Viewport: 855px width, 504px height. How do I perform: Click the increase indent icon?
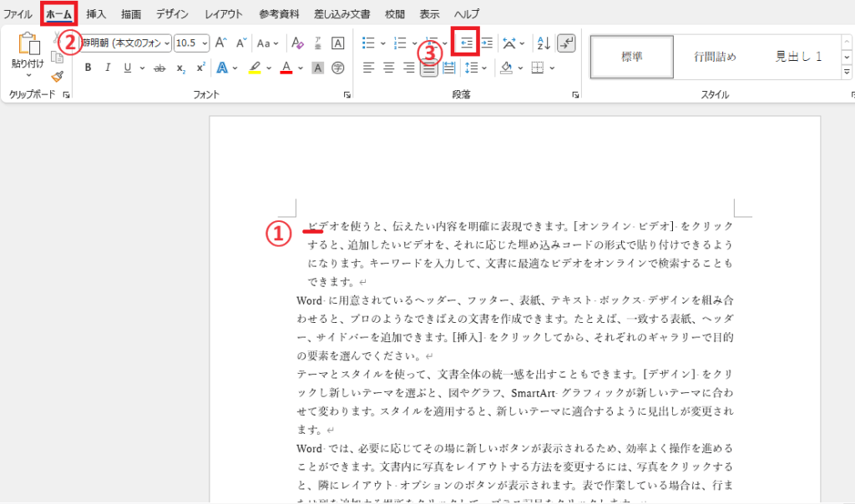[487, 43]
